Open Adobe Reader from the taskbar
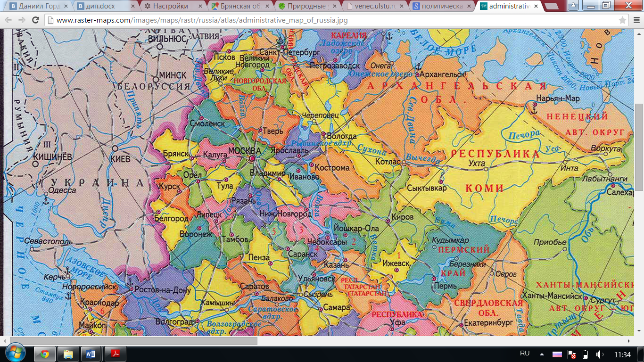The image size is (644, 362). click(x=115, y=354)
